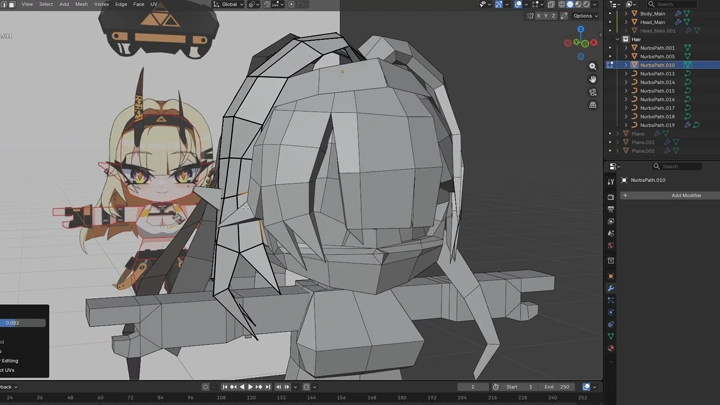This screenshot has width=720, height=405.
Task: Open properties editor type dropdown
Action: coord(614,166)
